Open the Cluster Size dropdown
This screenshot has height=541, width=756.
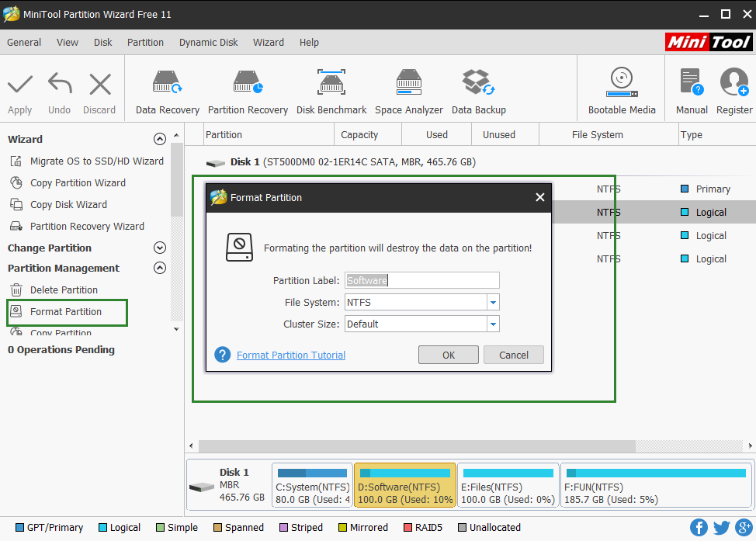pyautogui.click(x=493, y=324)
